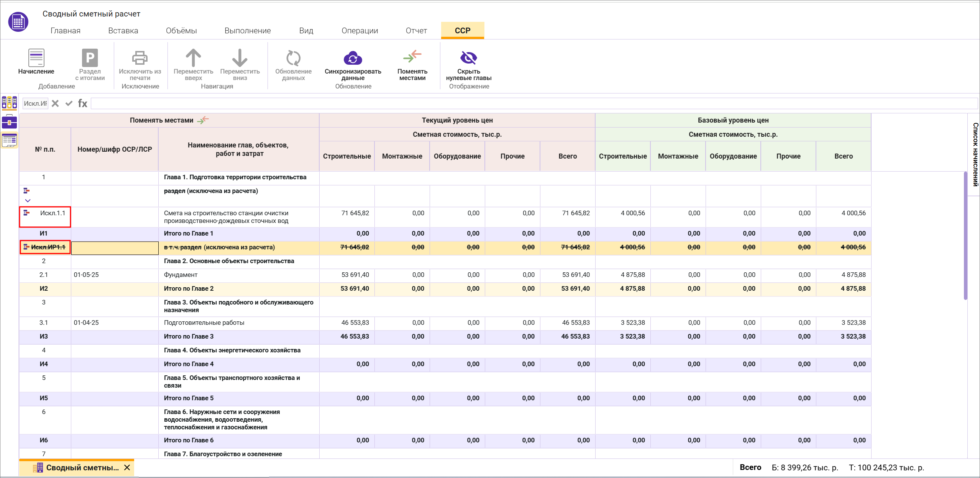Screen dimensions: 980x478
Task: Click the formula bar input field
Action: point(533,103)
